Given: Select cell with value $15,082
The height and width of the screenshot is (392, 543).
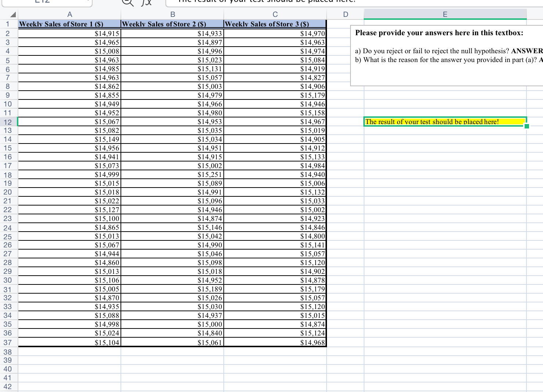Looking at the screenshot, I should [69, 130].
